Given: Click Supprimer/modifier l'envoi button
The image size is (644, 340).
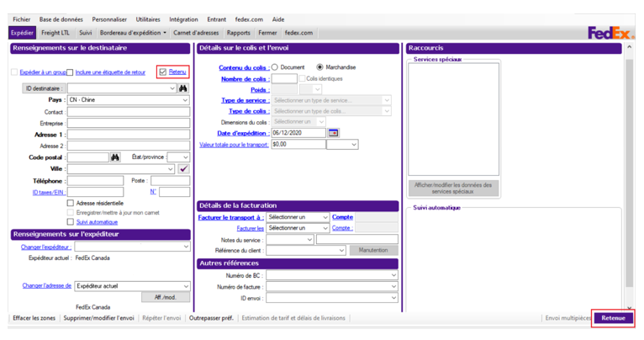Looking at the screenshot, I should pos(98,318).
